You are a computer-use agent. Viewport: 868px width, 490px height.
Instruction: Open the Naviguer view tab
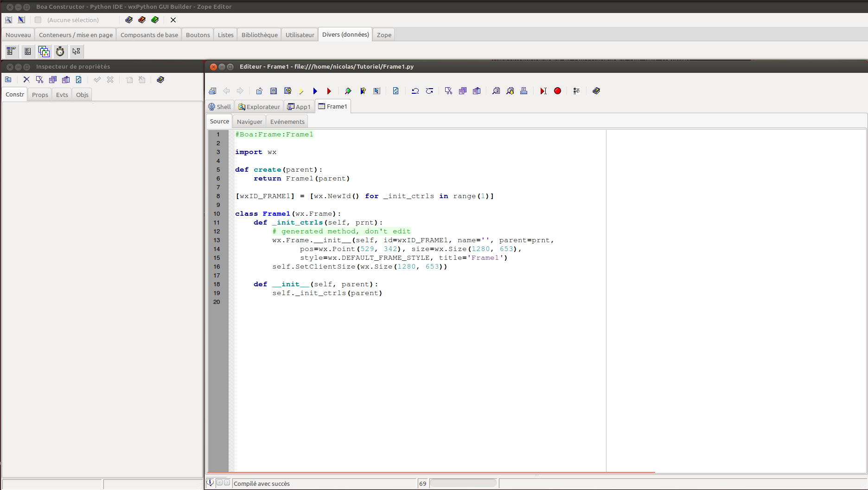(249, 122)
